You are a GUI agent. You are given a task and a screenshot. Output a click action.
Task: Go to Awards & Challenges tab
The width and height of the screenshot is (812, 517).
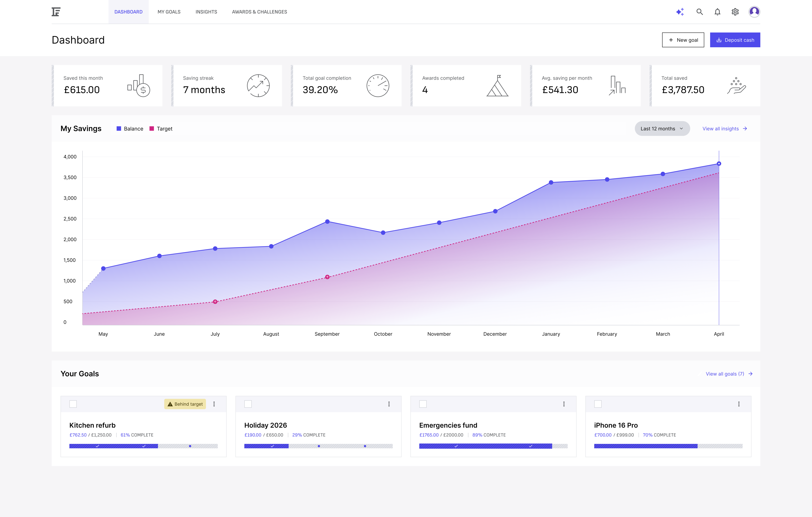259,12
